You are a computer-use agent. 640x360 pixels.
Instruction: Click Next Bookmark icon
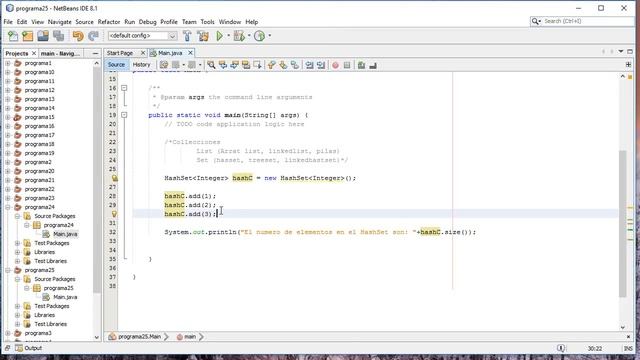click(283, 65)
